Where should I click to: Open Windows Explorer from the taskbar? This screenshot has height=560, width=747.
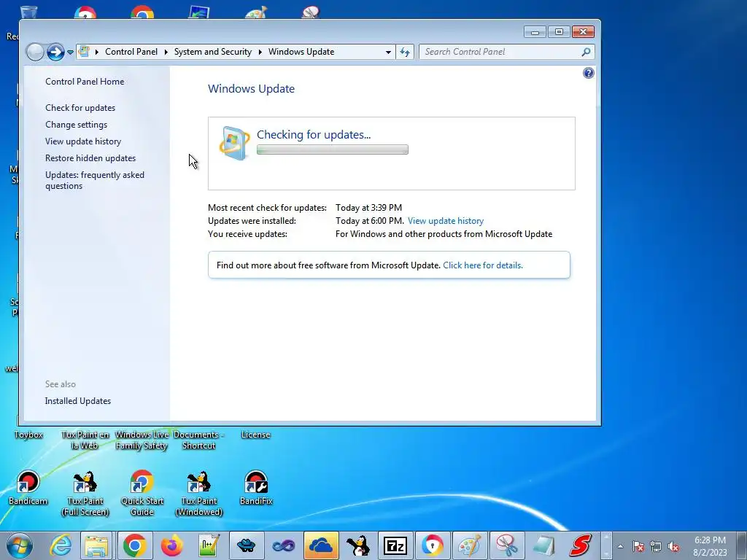click(96, 545)
